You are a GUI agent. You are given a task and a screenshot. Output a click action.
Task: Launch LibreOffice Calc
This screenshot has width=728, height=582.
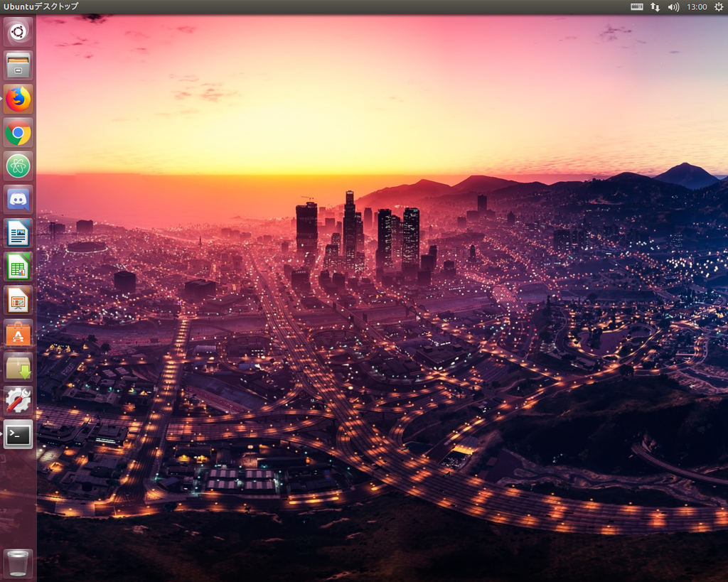(x=18, y=267)
